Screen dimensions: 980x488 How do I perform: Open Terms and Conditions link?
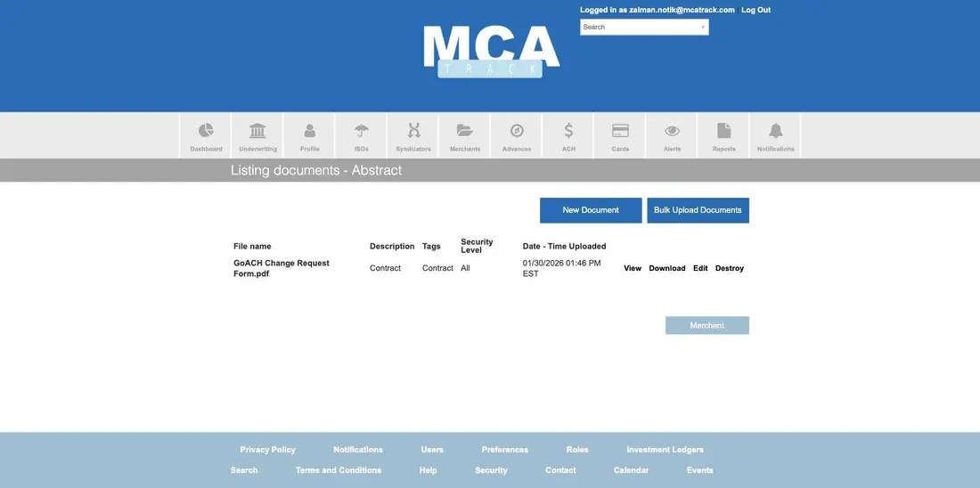click(339, 470)
